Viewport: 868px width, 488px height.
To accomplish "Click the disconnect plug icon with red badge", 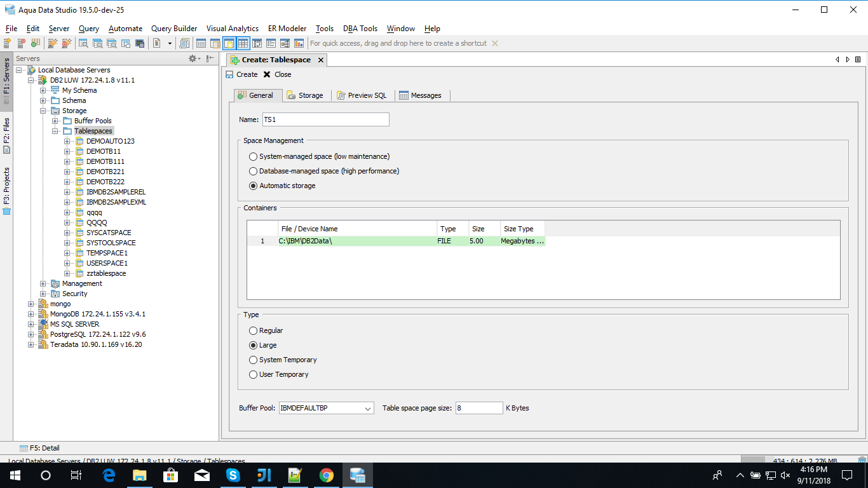I will click(x=66, y=43).
